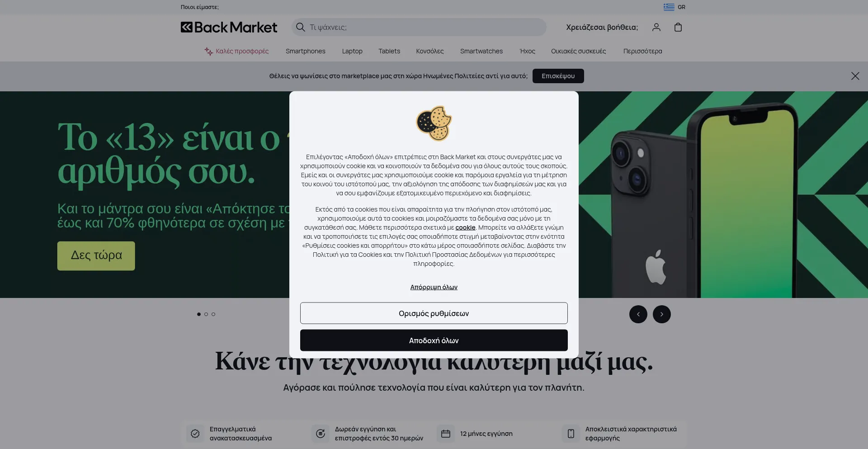Viewport: 868px width, 449px height.
Task: Click Αποδοχή όλων button
Action: tap(434, 340)
